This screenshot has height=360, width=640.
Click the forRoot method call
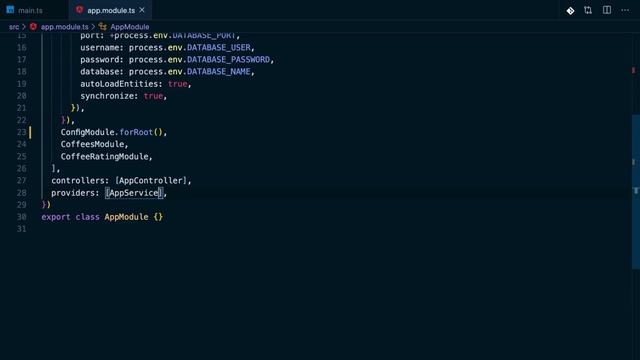point(136,132)
